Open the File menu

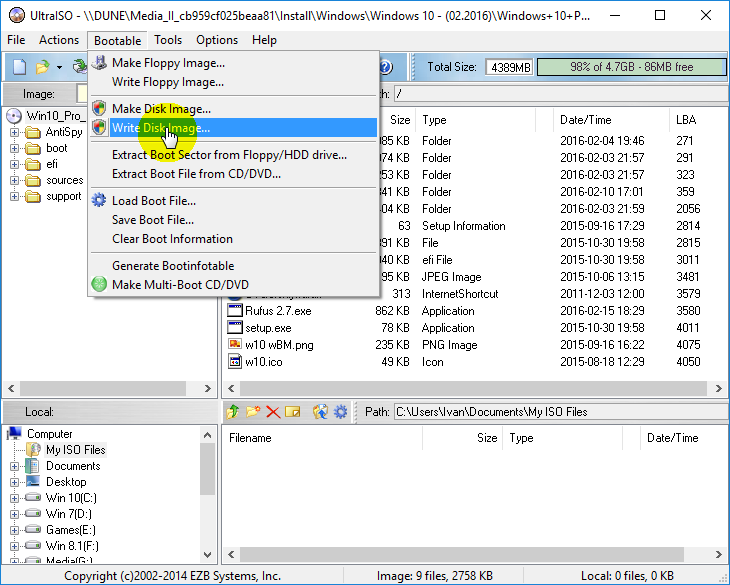(x=16, y=40)
